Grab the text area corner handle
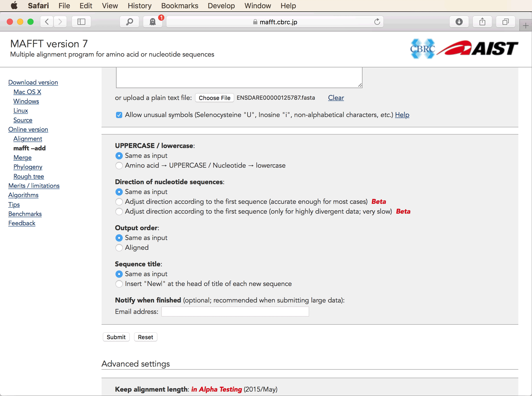Viewport: 532px width, 396px height. coord(360,85)
